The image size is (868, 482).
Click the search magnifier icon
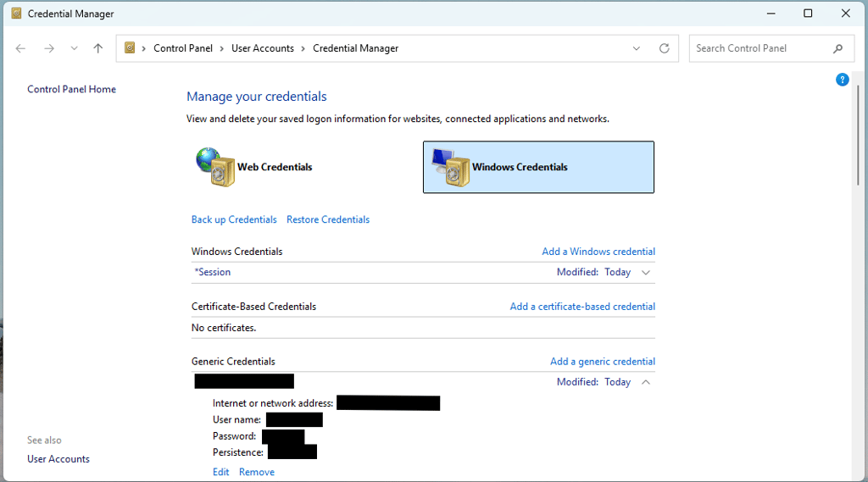pos(838,48)
